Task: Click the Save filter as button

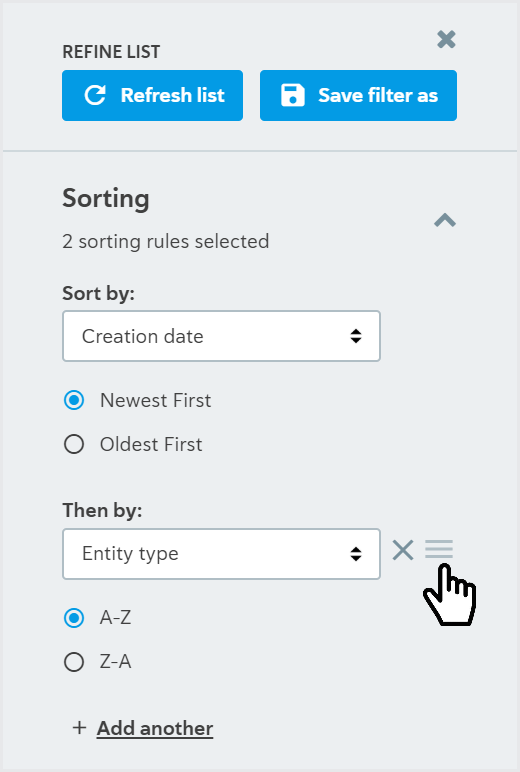Action: point(358,96)
